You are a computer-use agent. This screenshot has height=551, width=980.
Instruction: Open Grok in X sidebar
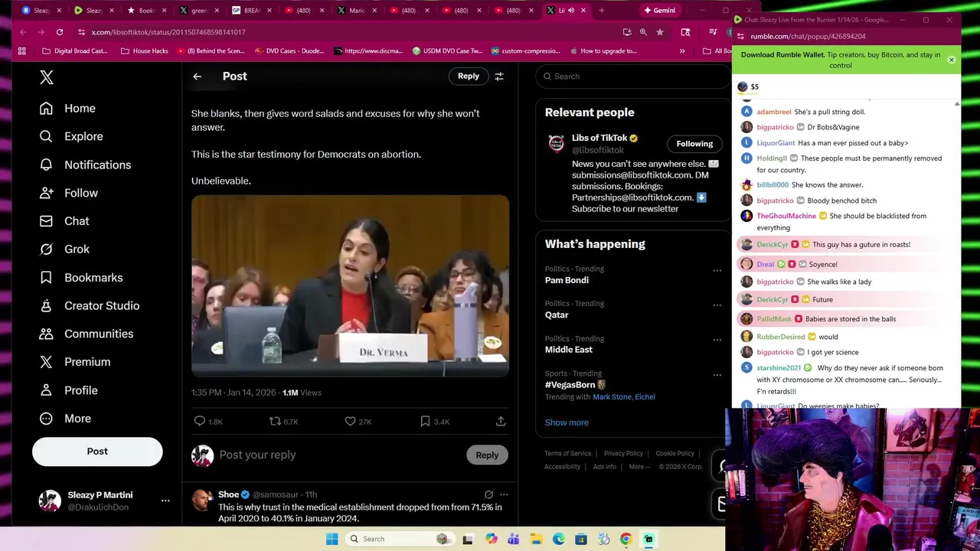(64, 249)
